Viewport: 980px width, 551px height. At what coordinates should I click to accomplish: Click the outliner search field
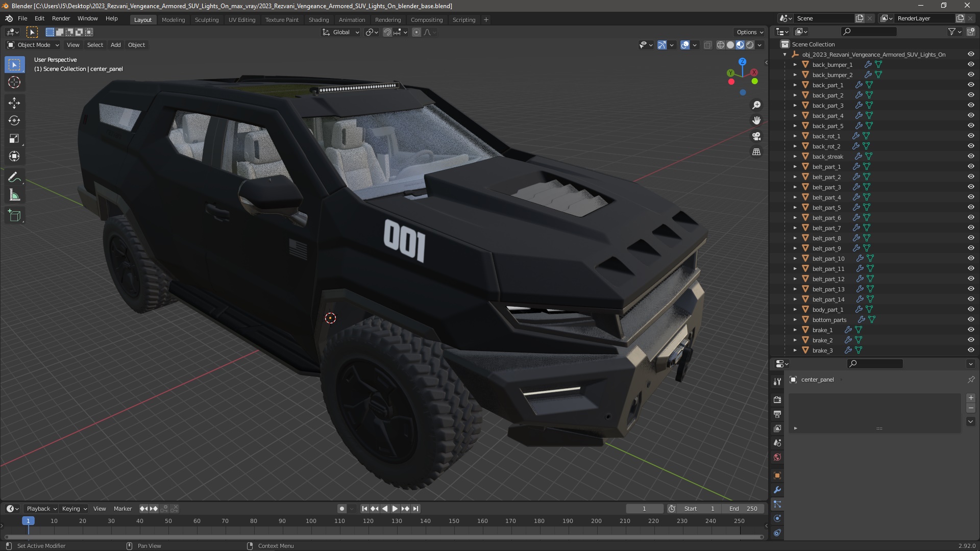pyautogui.click(x=869, y=32)
